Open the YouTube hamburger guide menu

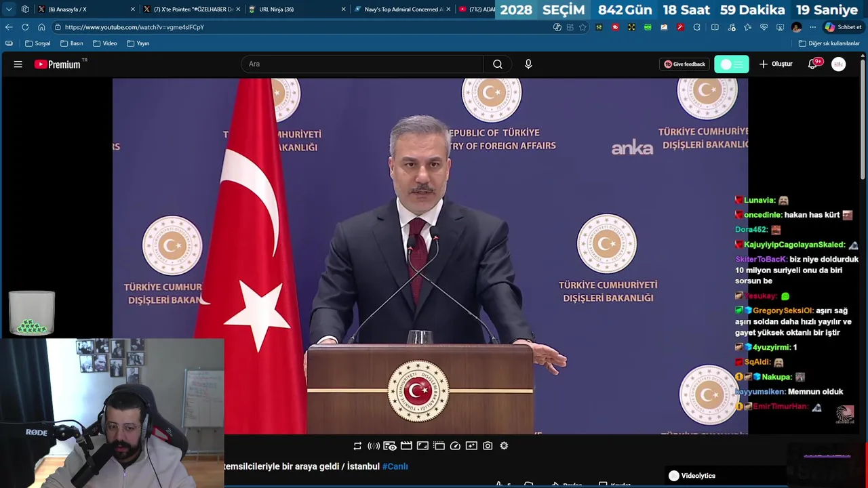point(18,64)
